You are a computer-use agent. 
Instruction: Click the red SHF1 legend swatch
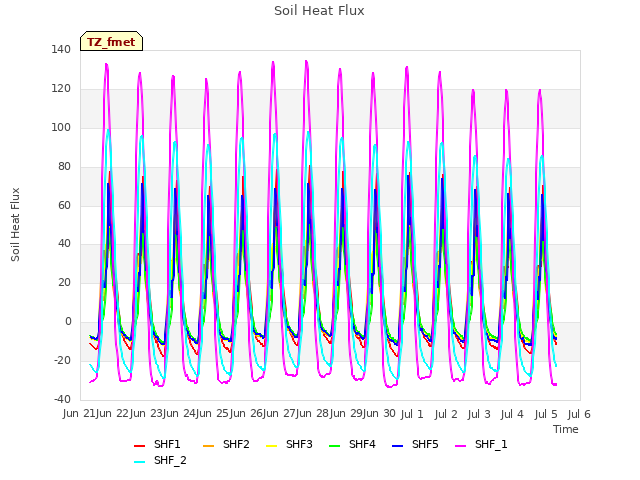pyautogui.click(x=140, y=446)
